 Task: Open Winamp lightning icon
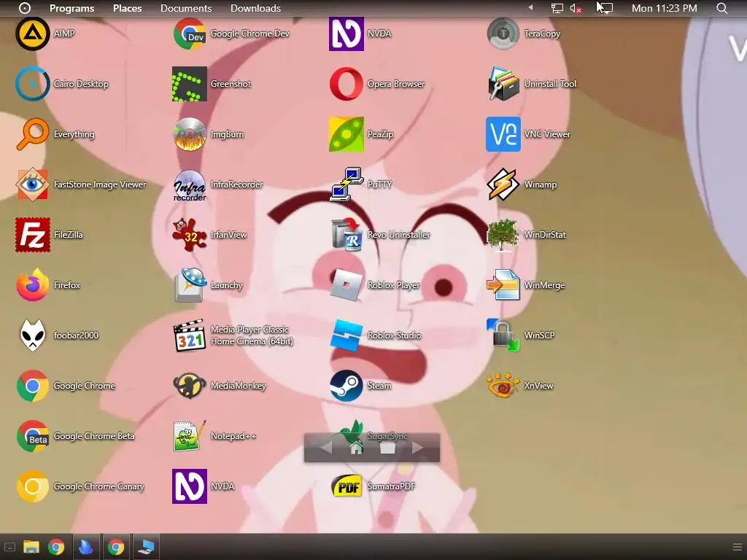pyautogui.click(x=503, y=184)
